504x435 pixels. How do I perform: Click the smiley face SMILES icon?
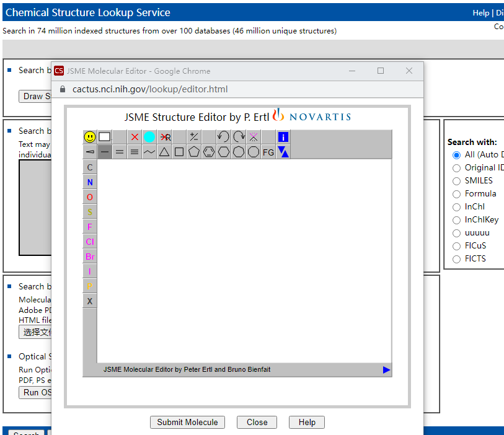[x=90, y=137]
